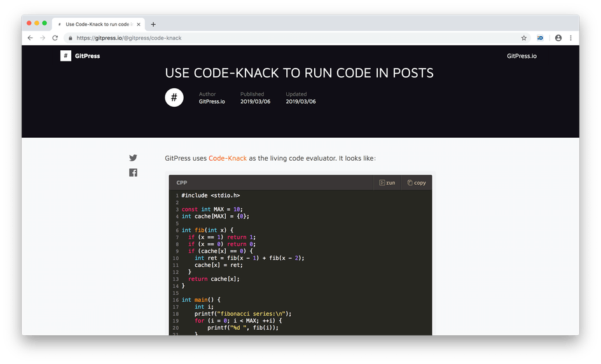Screen dimensions: 601x364
Task: Click code line 'cache[x] = ret;'
Action: [219, 265]
